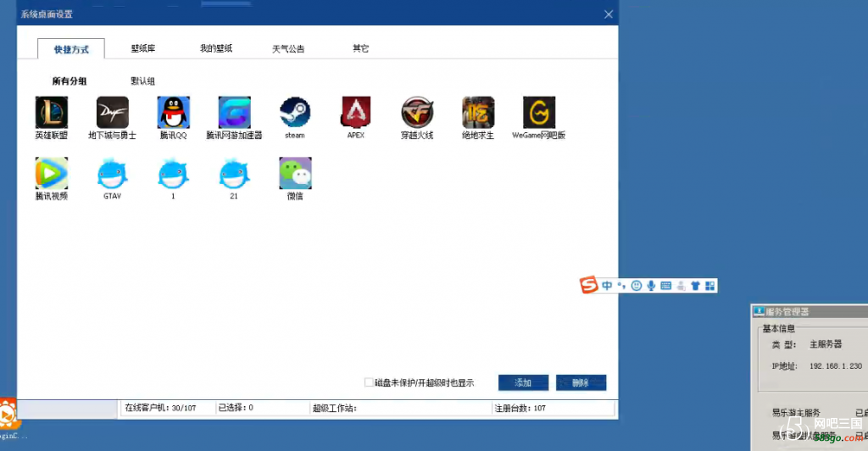This screenshot has width=868, height=451.
Task: Select the 腾讯视频 shortcut icon
Action: point(52,173)
